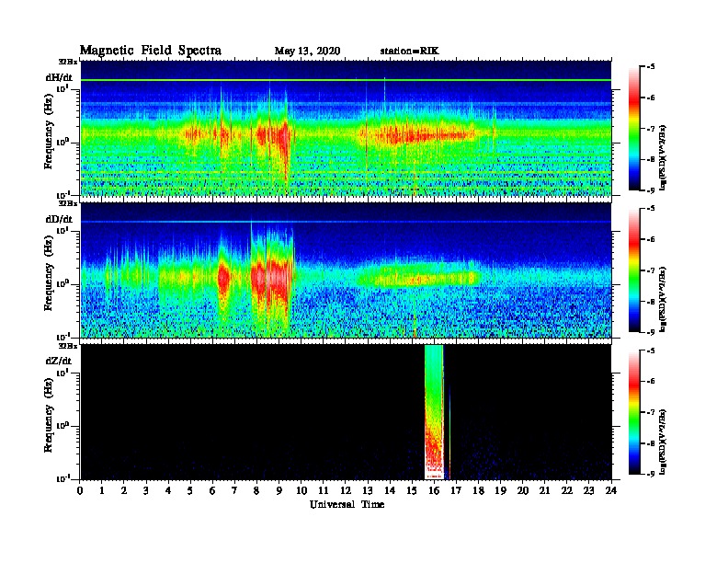Click hour 4 on Universal Time axis
728x563 pixels.
tap(168, 490)
